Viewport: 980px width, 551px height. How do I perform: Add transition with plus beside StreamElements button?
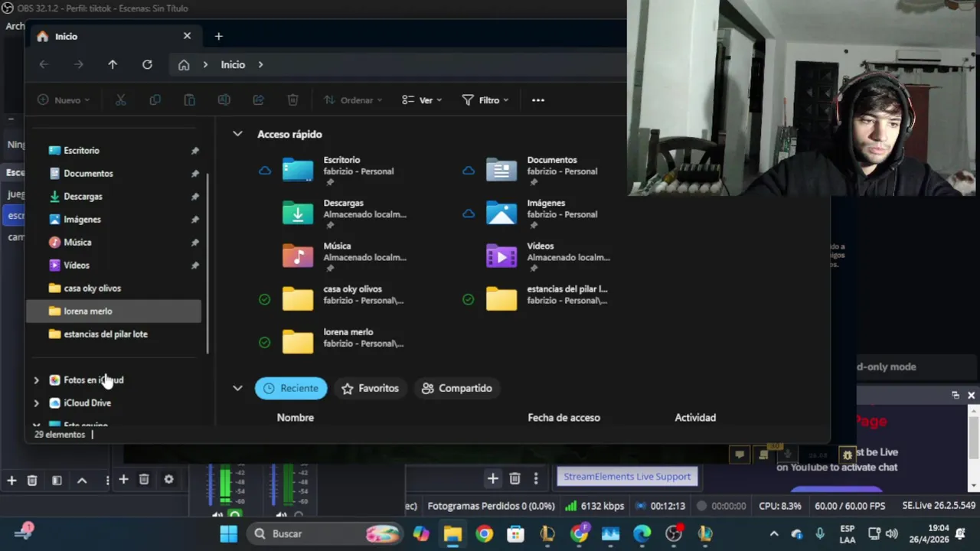pyautogui.click(x=493, y=478)
